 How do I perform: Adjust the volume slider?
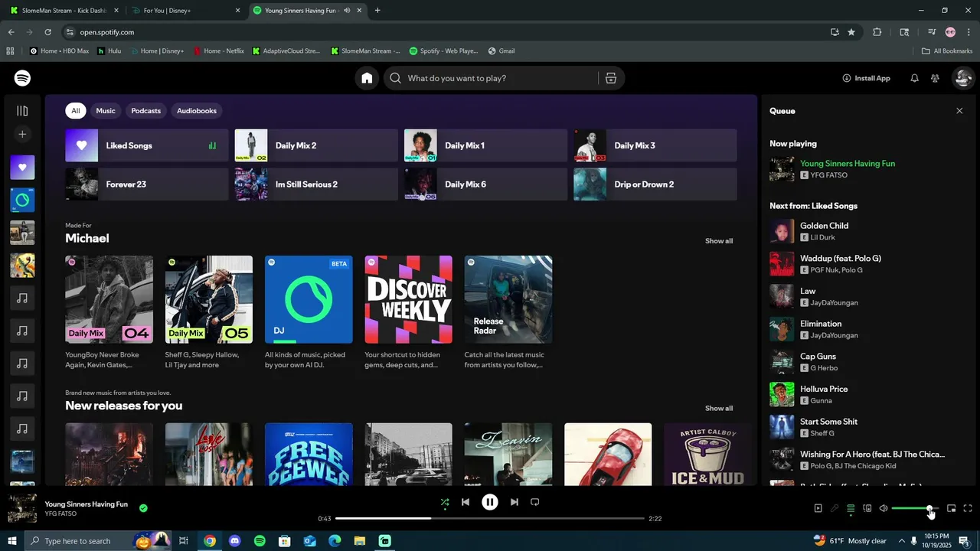tap(915, 508)
